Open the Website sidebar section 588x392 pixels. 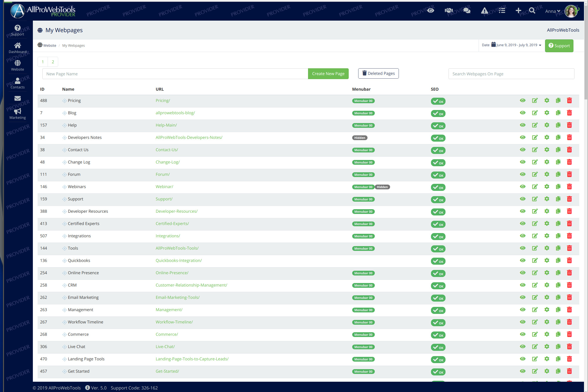point(18,66)
